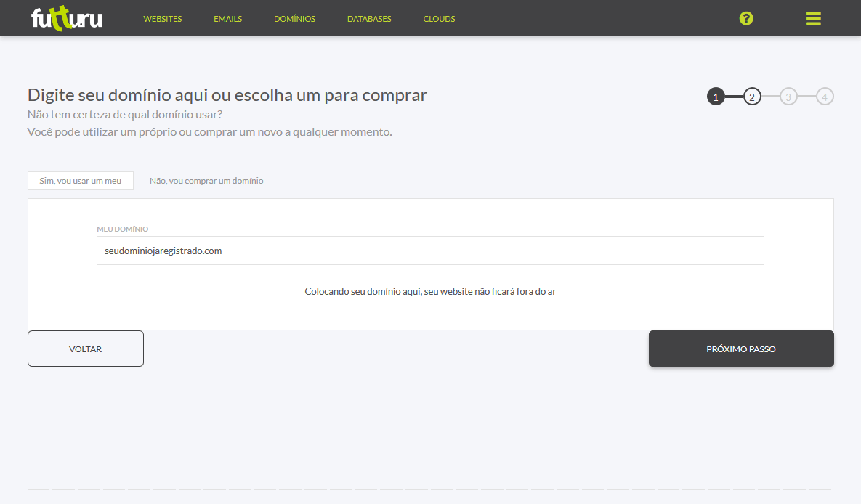The width and height of the screenshot is (861, 504).
Task: Click 'Você pode utilizar um próprio' text line
Action: tap(210, 131)
